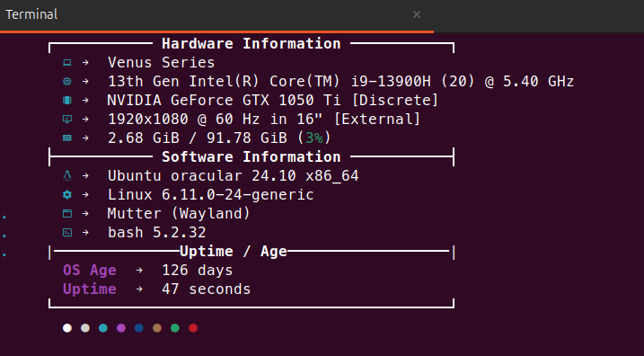This screenshot has width=644, height=356.
Task: Click the Mutter (Wayland) text
Action: coord(179,214)
